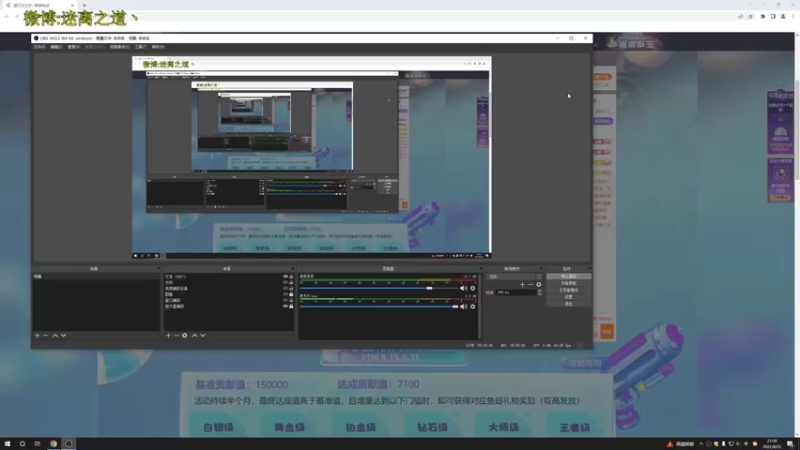Click the Chrome icon in the taskbar
Viewport: 800px width, 450px height.
click(x=53, y=443)
